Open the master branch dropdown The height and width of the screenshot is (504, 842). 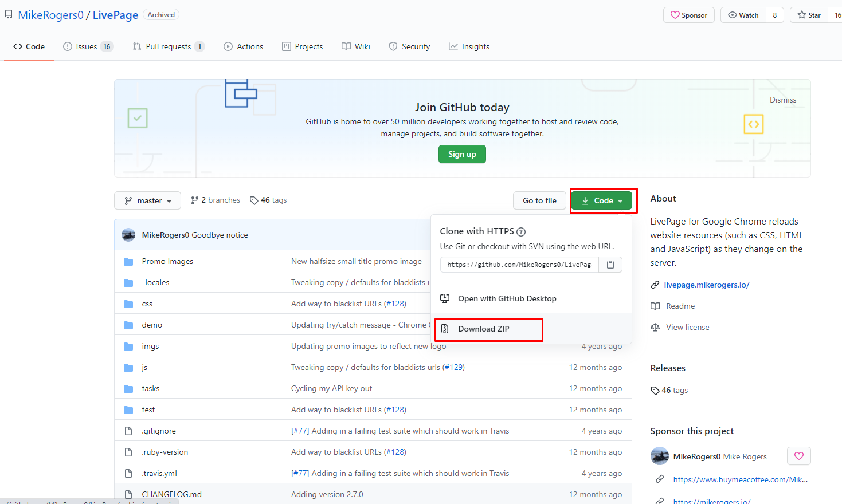(x=148, y=200)
